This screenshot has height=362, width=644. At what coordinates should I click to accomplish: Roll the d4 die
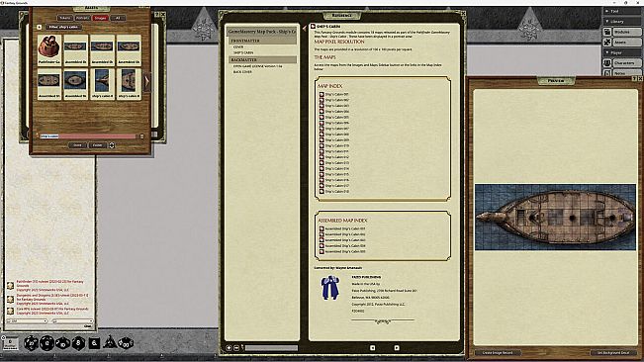110,342
